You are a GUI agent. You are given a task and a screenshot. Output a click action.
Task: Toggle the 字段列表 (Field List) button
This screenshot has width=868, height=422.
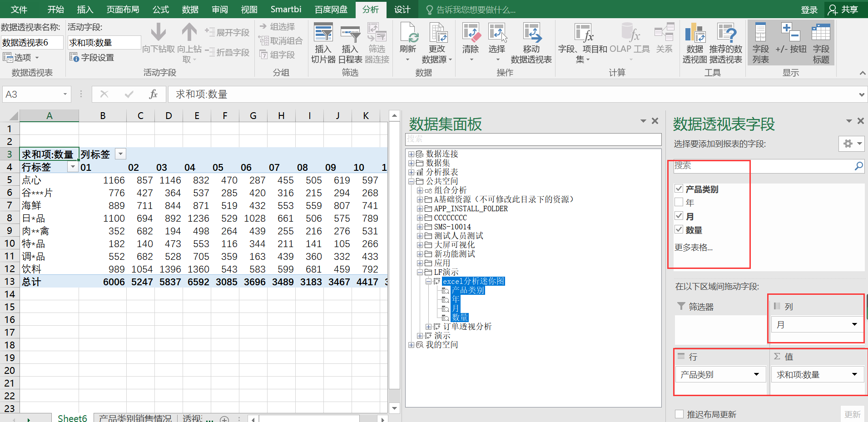(x=760, y=43)
